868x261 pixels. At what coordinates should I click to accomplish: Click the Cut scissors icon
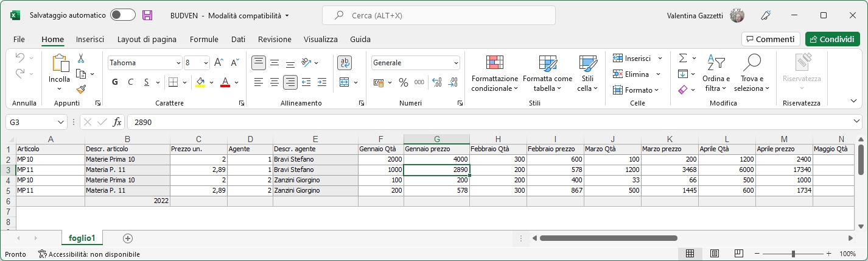(x=81, y=59)
